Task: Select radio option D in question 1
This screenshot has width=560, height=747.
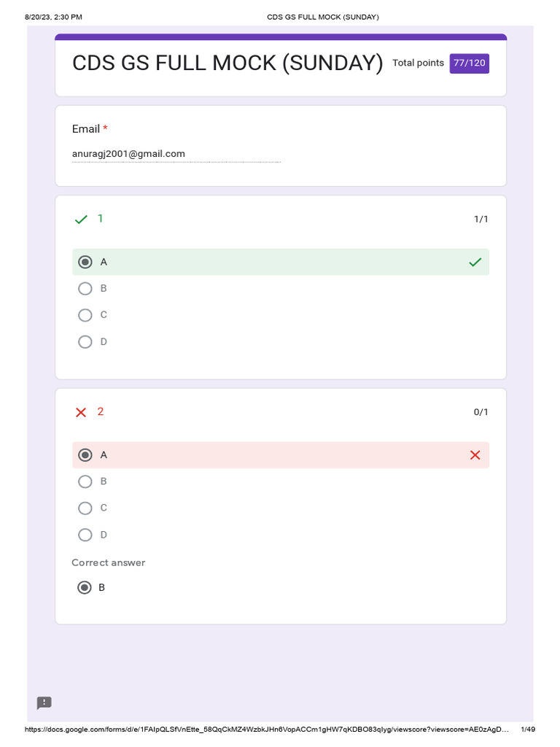Action: point(85,341)
